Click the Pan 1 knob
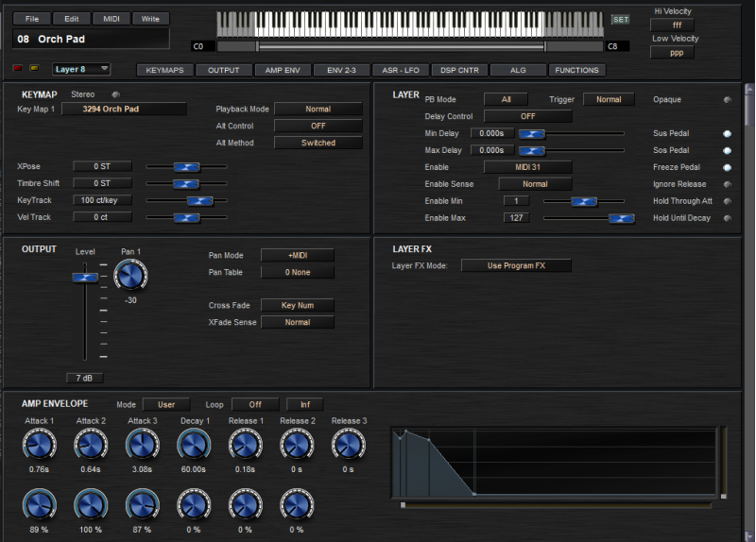The height and width of the screenshot is (542, 756). point(131,276)
